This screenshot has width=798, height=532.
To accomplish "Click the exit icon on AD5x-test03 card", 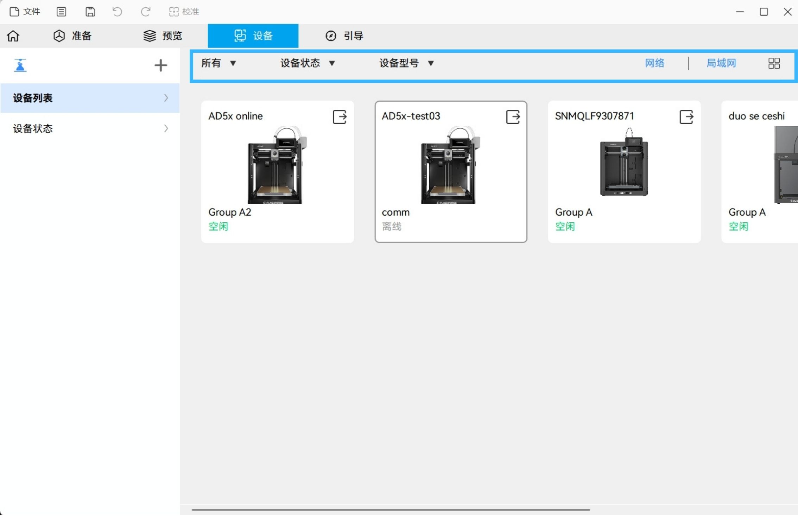I will 513,117.
